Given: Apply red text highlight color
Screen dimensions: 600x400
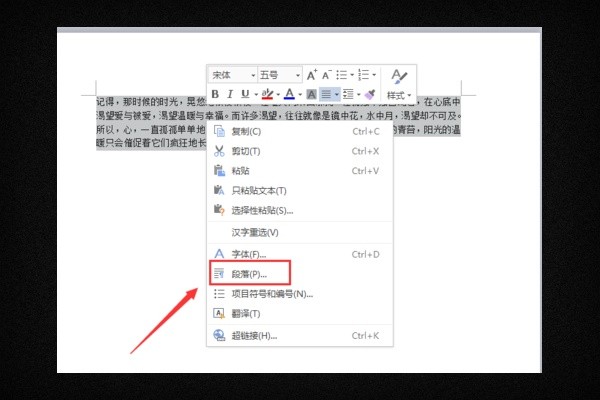Looking at the screenshot, I should (267, 94).
